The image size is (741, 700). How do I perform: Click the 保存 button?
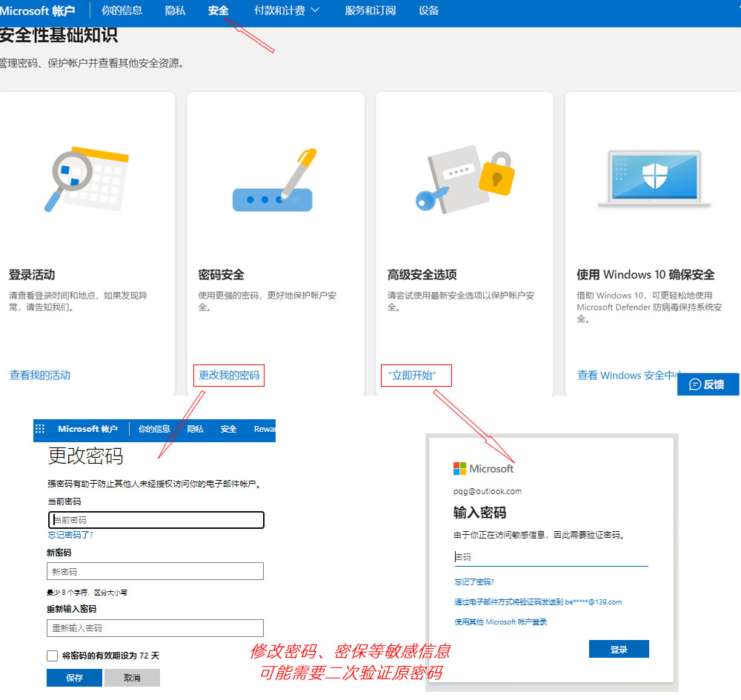click(74, 678)
